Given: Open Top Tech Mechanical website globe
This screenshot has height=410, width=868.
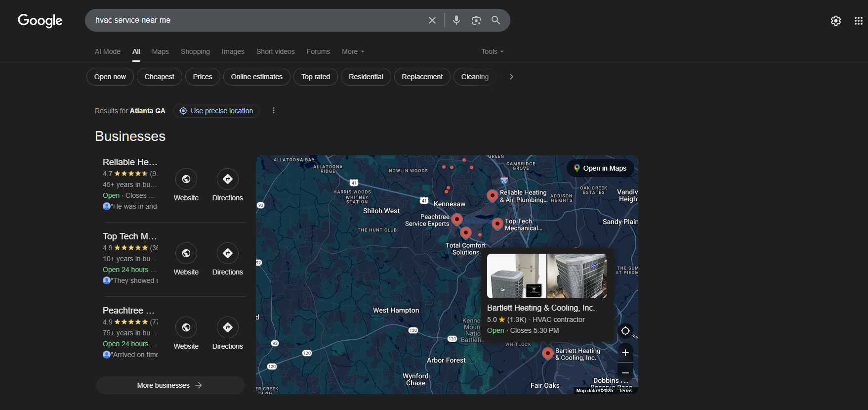Looking at the screenshot, I should (186, 253).
